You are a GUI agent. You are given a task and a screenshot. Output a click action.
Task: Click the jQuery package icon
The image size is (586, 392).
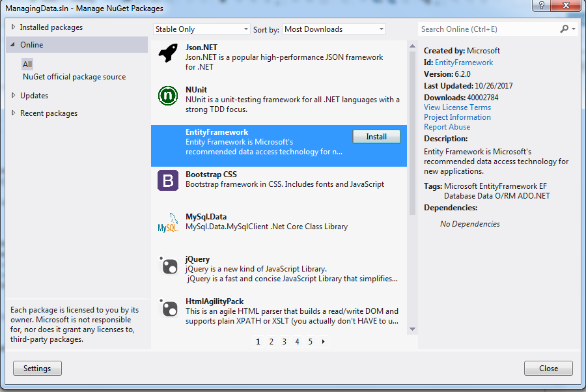tap(168, 265)
